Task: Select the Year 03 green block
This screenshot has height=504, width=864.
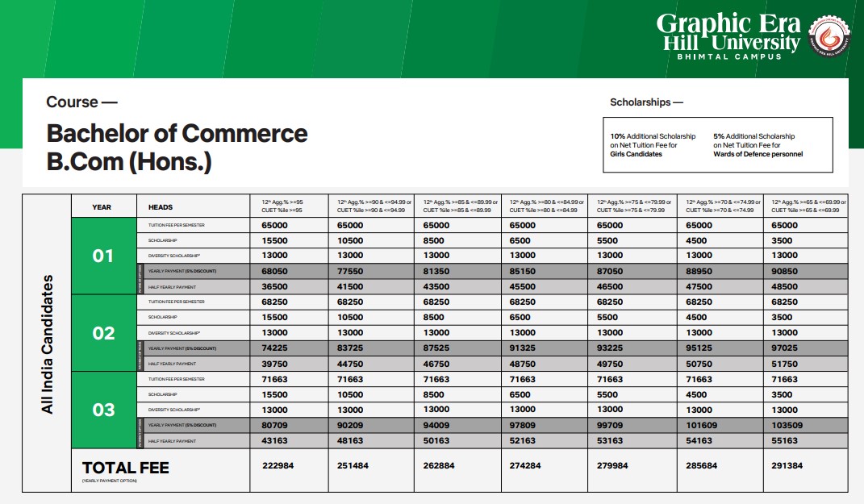Action: pyautogui.click(x=103, y=410)
